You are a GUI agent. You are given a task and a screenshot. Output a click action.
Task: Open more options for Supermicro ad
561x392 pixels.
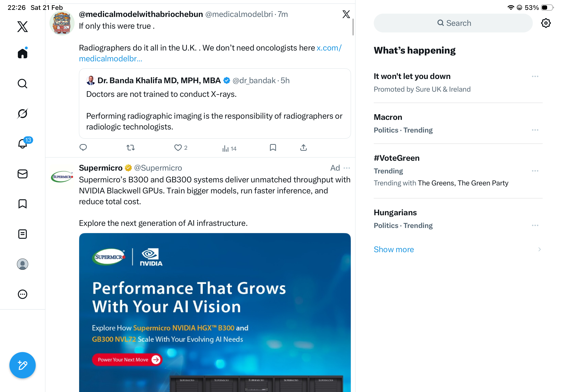347,168
